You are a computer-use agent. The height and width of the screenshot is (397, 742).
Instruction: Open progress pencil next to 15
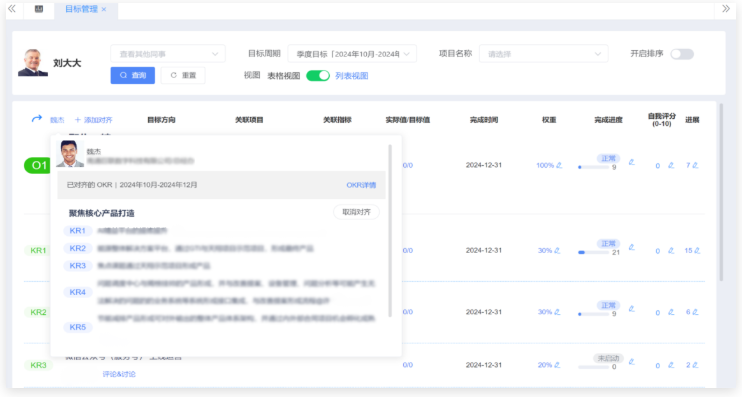[697, 250]
